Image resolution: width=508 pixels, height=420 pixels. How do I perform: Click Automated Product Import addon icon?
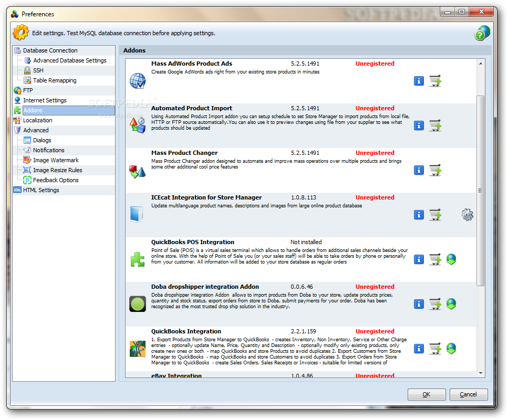click(x=138, y=125)
